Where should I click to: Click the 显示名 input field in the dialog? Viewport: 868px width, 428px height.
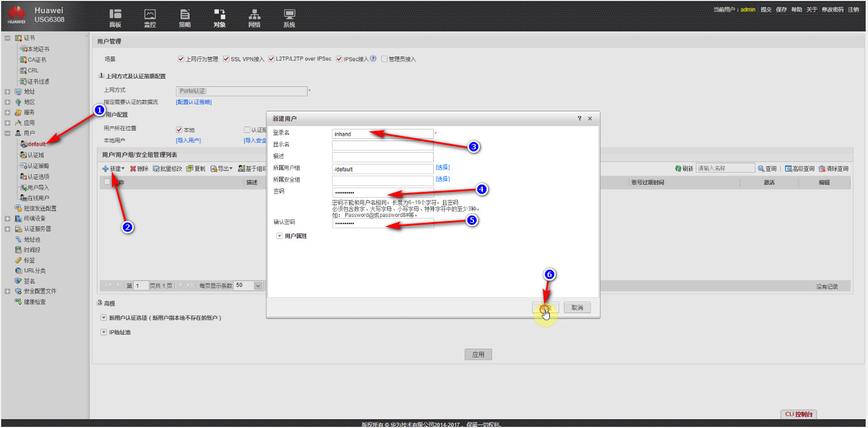pos(382,145)
